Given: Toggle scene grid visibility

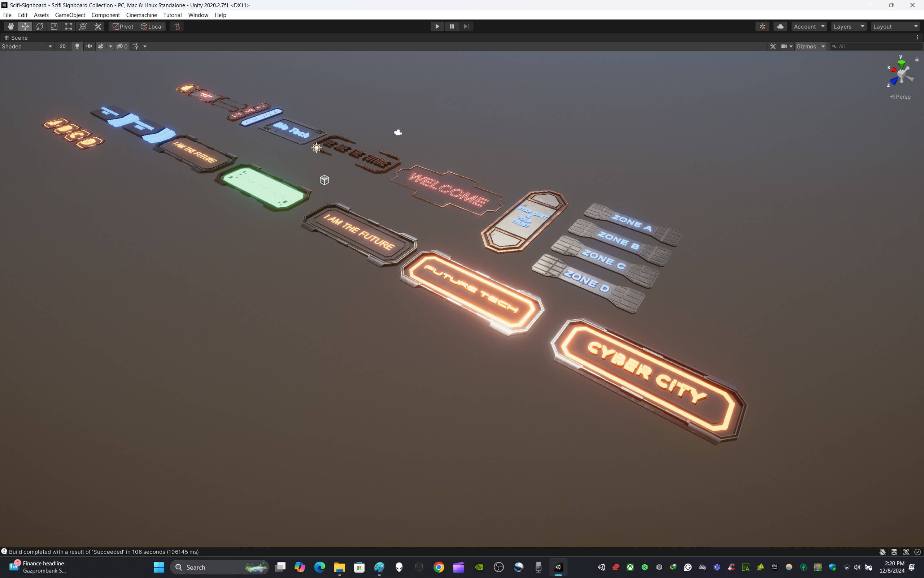Looking at the screenshot, I should coord(135,46).
